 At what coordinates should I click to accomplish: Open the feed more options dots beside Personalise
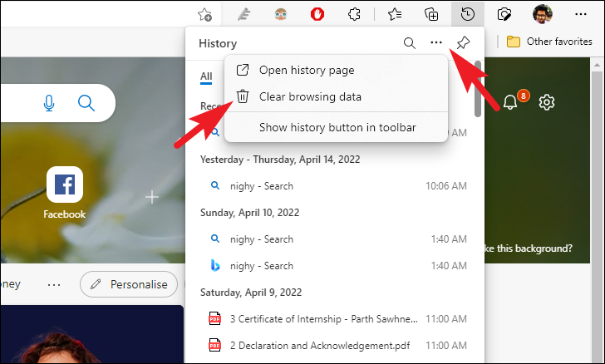tap(54, 285)
